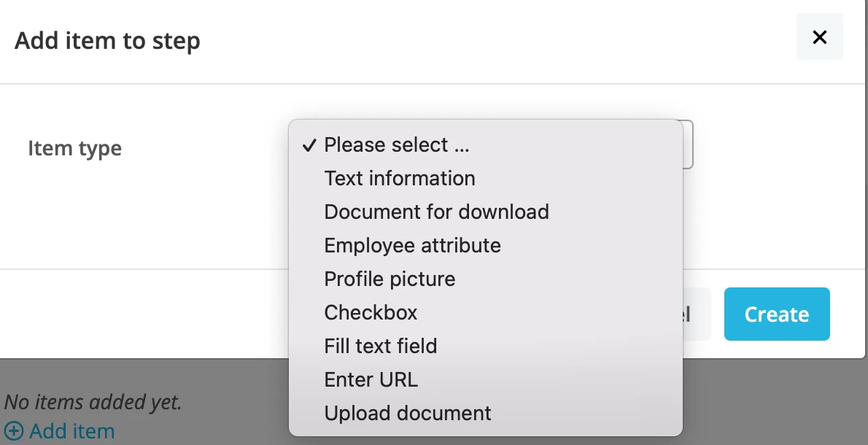Click the checkmark next to Please select
This screenshot has width=868, height=445.
(x=309, y=145)
